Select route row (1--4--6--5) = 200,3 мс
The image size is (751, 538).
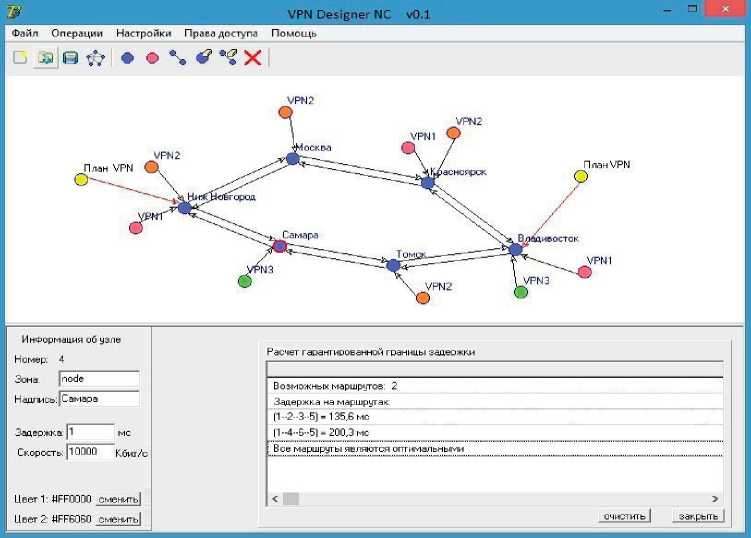tap(495, 433)
